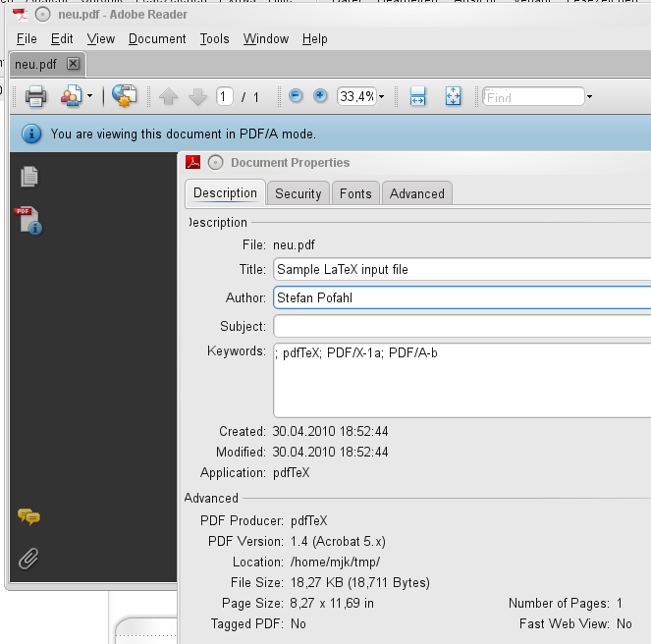
Task: Click the Adobe Reader title bar logo
Action: pyautogui.click(x=20, y=15)
